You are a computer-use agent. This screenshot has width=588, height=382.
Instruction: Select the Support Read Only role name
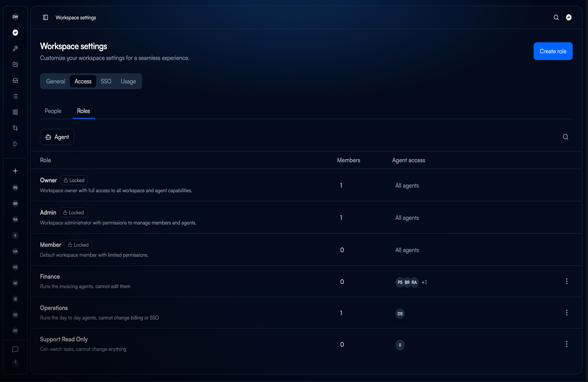pyautogui.click(x=64, y=339)
